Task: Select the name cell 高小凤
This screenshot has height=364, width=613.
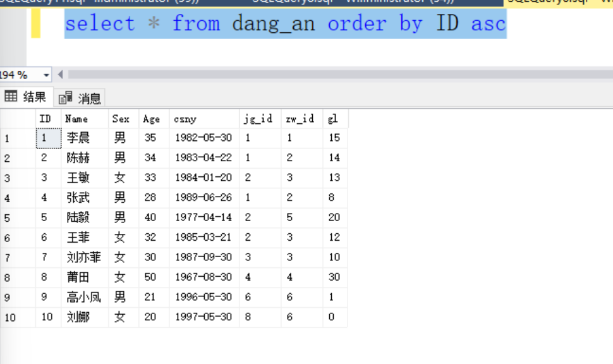Action: [85, 298]
